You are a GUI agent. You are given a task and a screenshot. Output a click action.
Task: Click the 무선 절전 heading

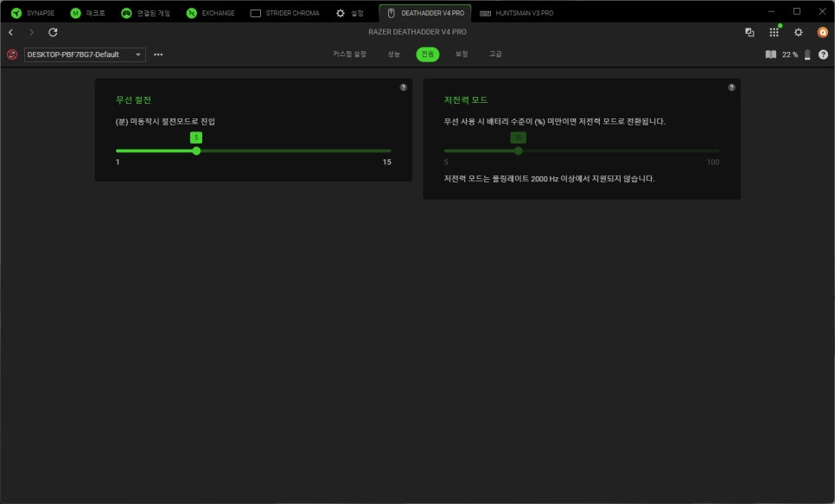point(133,99)
